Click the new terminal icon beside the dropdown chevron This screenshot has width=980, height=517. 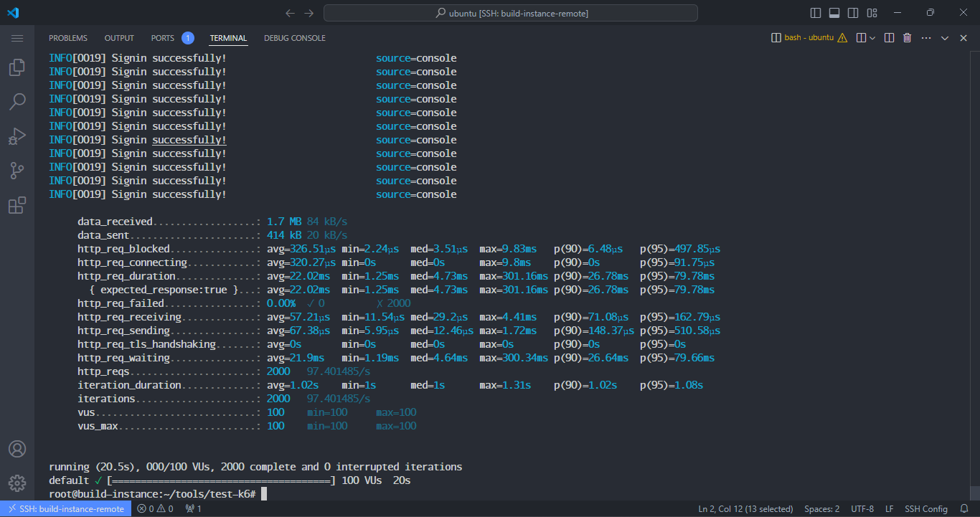click(862, 38)
